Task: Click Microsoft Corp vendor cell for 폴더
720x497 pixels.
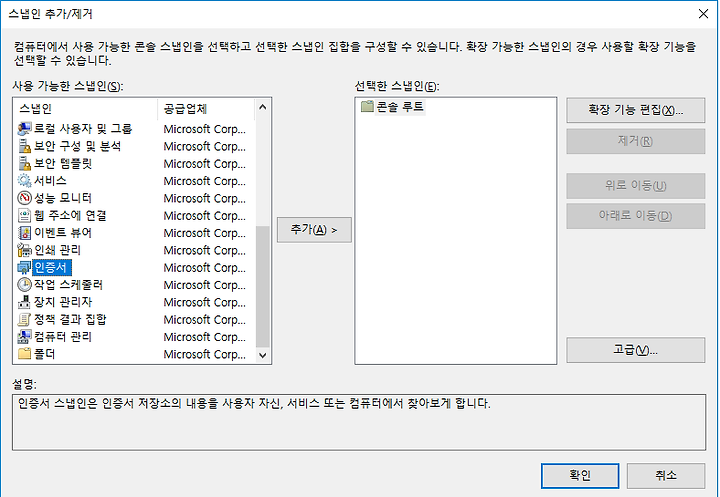Action: pos(205,354)
